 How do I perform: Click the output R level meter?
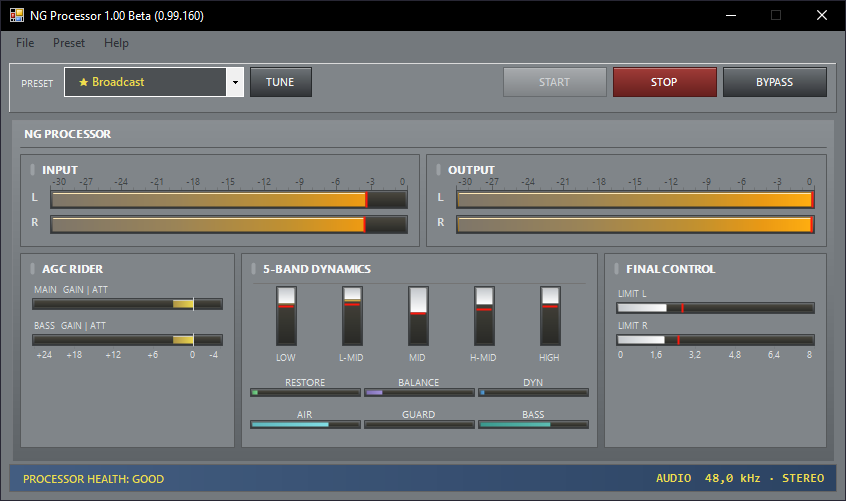coord(635,224)
